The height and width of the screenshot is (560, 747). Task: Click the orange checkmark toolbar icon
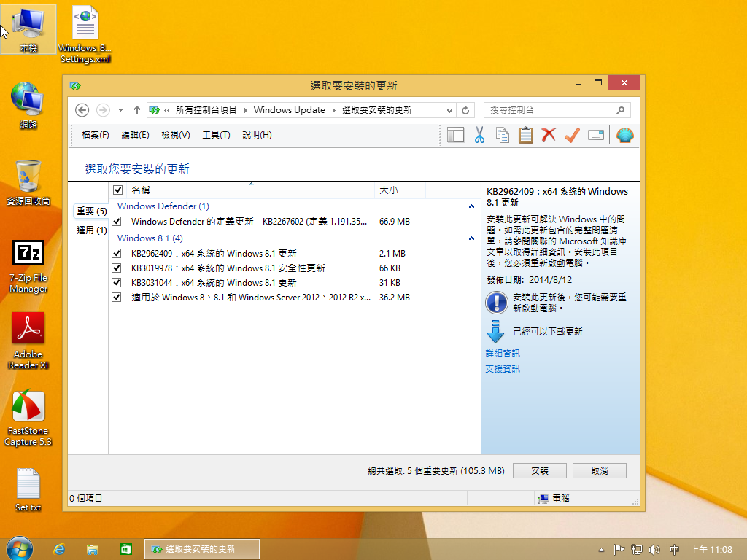point(572,135)
